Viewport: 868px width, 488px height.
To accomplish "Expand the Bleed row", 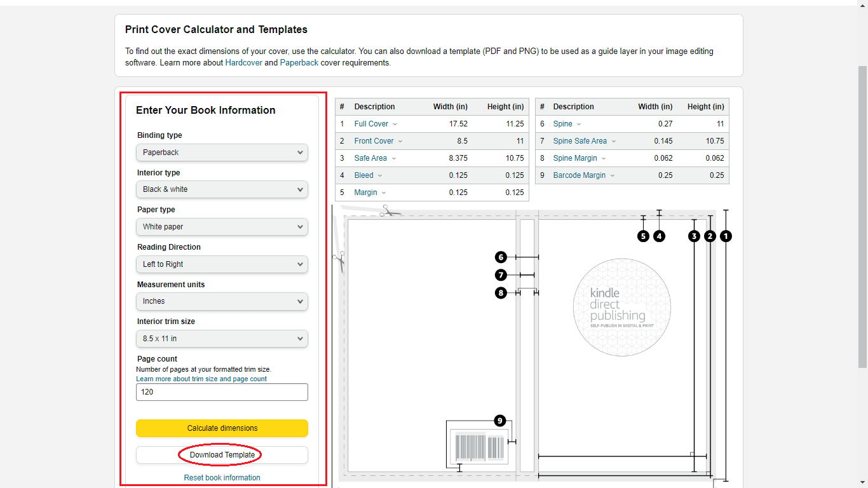I will click(369, 175).
